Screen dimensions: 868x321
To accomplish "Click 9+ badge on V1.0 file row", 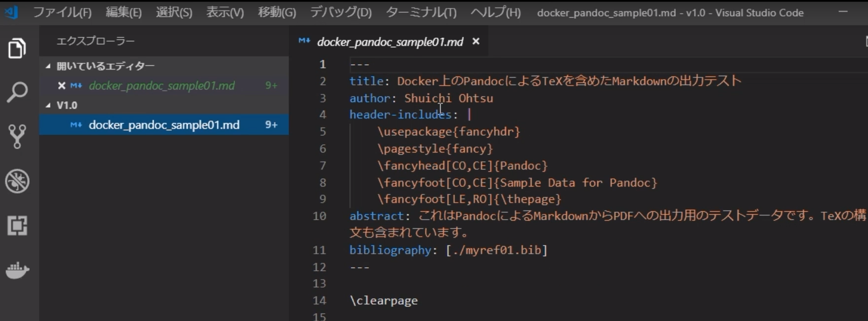I will 271,125.
